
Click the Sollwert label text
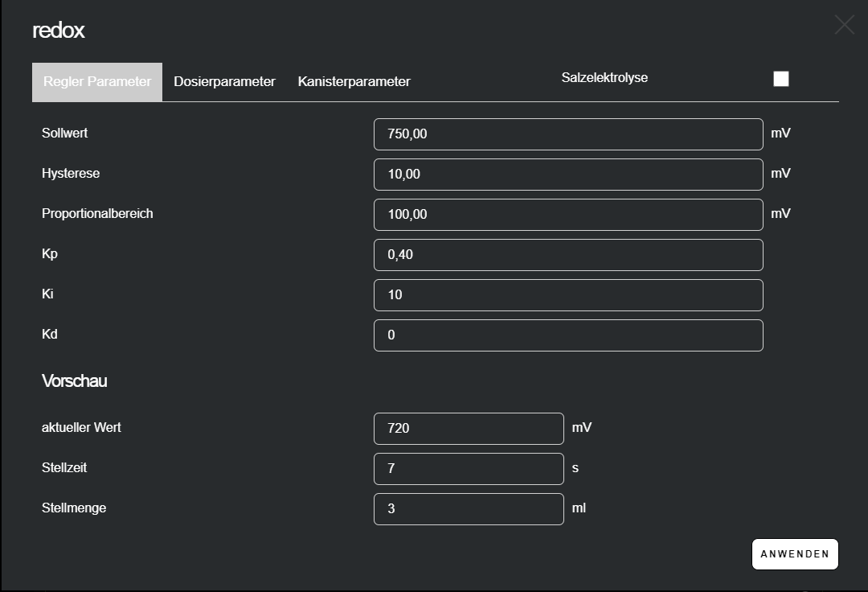[x=65, y=134]
